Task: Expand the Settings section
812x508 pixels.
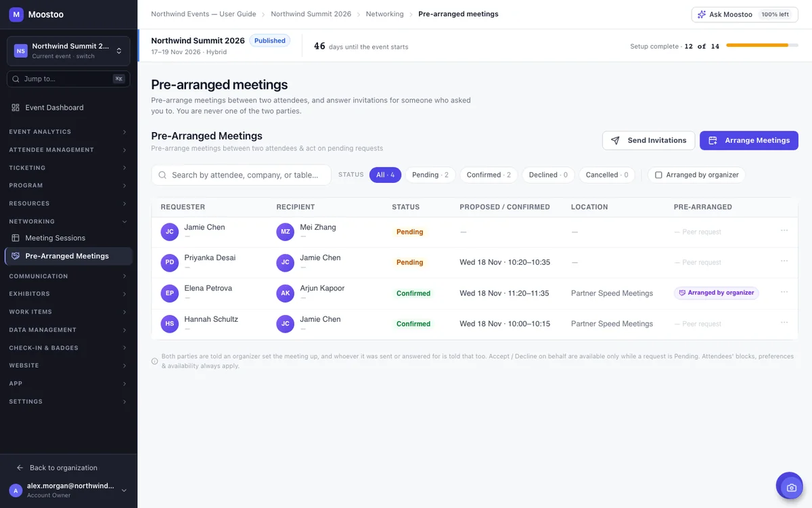Action: [x=68, y=402]
